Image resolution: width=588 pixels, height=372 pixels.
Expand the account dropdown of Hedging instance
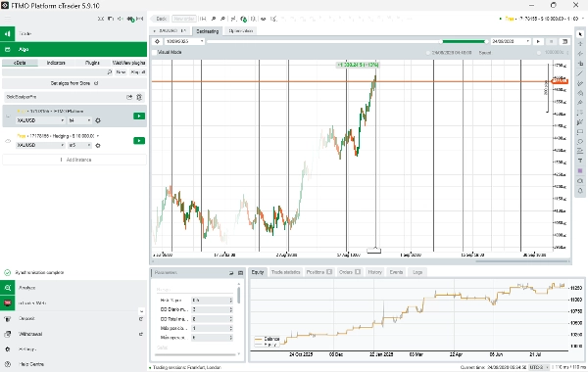tap(98, 136)
